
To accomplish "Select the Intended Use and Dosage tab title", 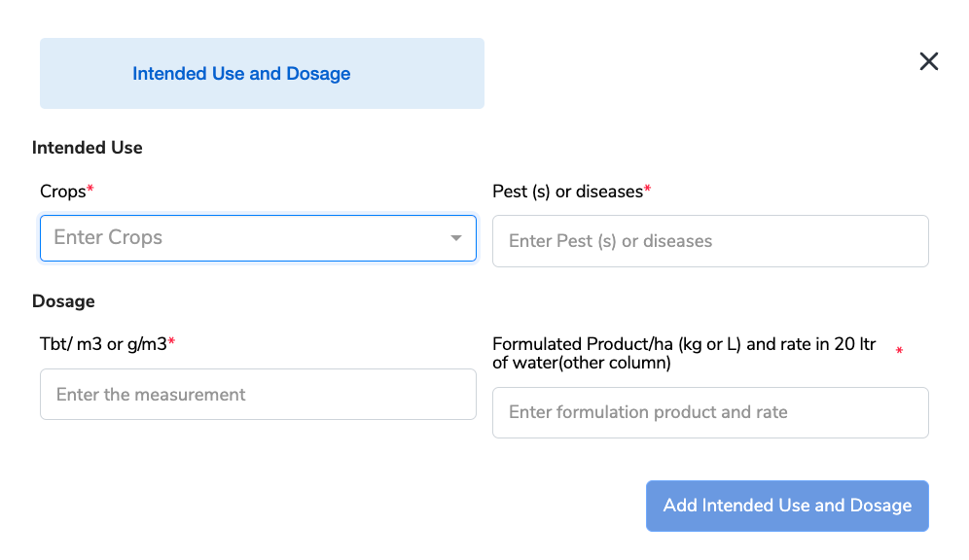I will [241, 74].
